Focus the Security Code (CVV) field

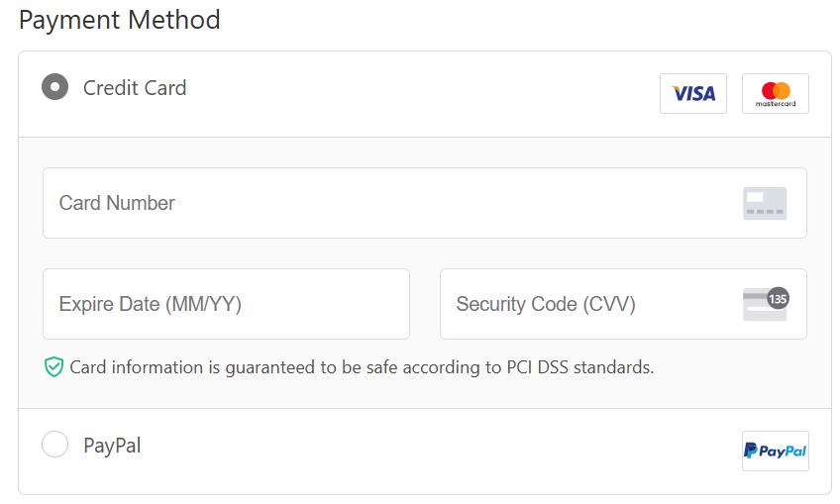tap(623, 304)
